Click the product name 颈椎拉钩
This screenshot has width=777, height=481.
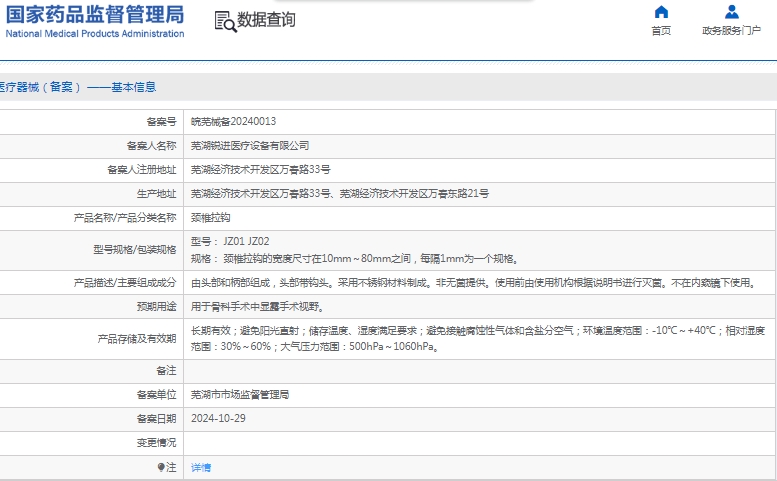[211, 217]
